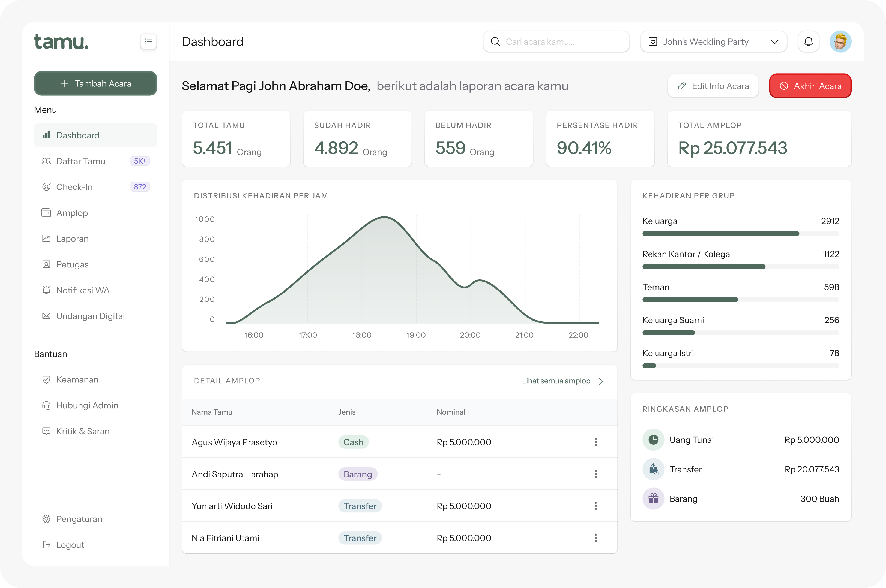This screenshot has width=886, height=588.
Task: Click the Barang gift icon
Action: tap(653, 498)
